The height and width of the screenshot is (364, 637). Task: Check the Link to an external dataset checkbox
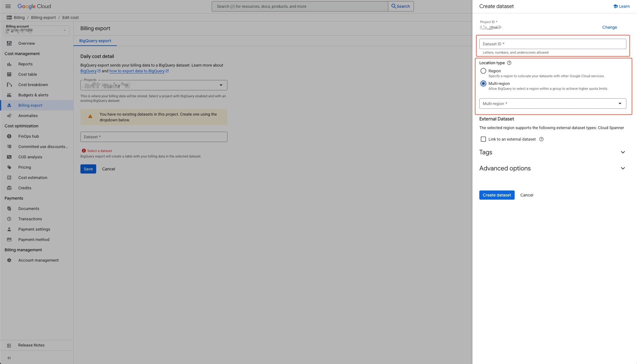coord(483,139)
